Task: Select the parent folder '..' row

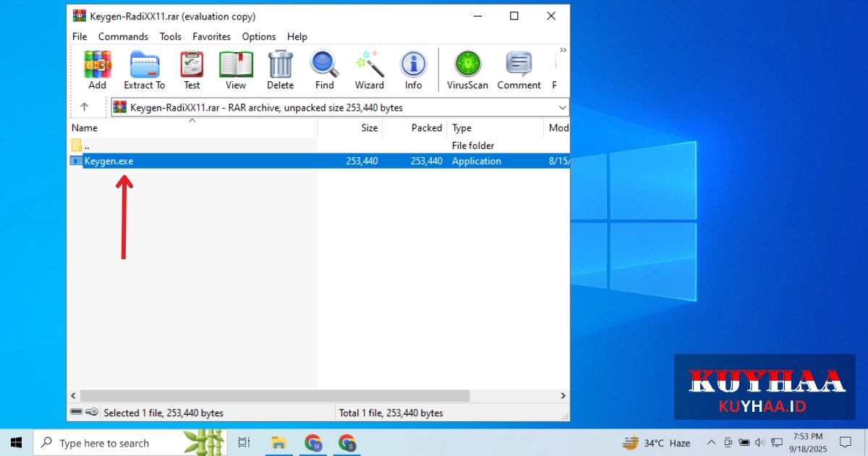Action: click(x=318, y=145)
